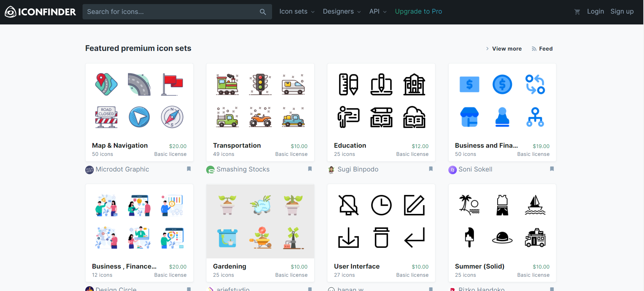This screenshot has height=291, width=644.
Task: Click the food truck icon
Action: click(535, 238)
